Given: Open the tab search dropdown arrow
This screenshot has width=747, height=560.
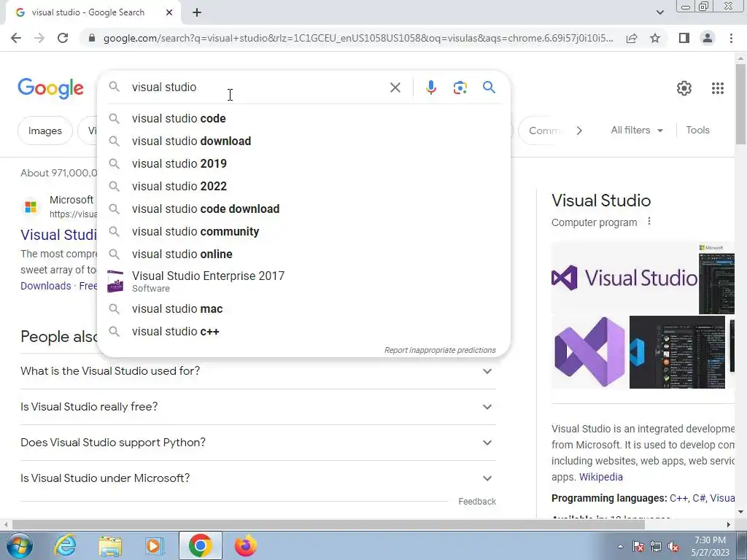Looking at the screenshot, I should tap(659, 12).
